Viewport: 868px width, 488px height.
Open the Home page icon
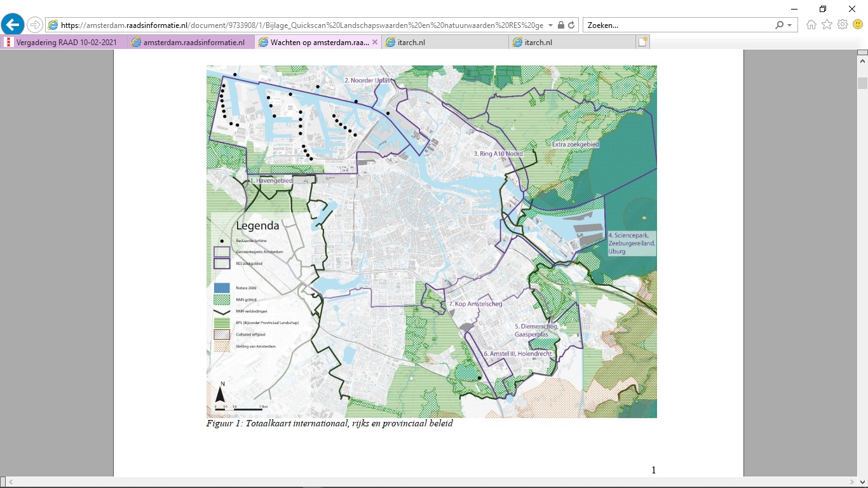[x=811, y=25]
